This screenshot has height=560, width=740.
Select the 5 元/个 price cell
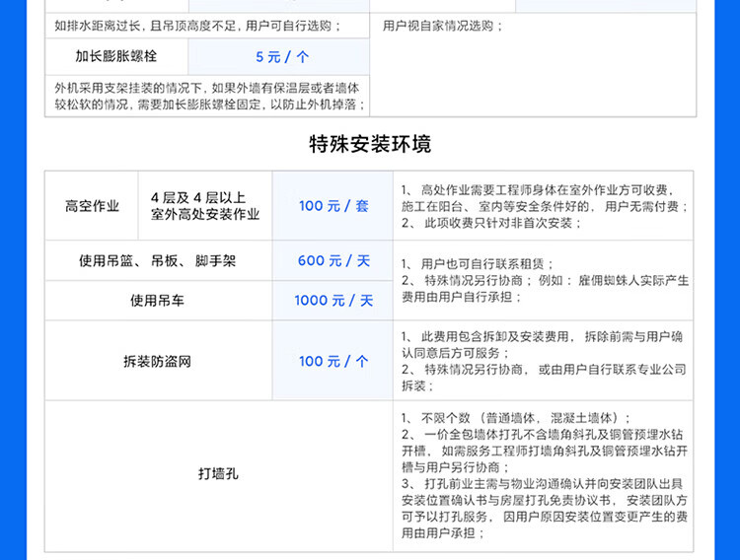(281, 57)
